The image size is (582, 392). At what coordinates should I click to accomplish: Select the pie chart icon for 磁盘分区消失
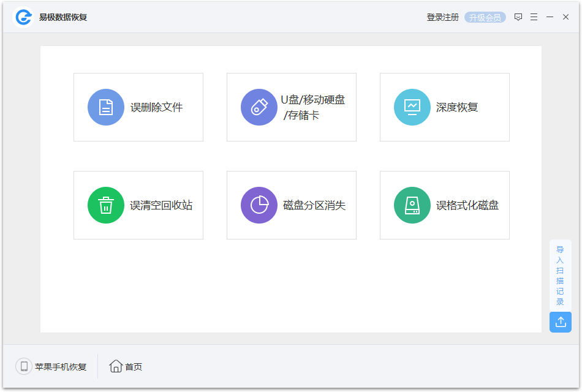pos(259,205)
